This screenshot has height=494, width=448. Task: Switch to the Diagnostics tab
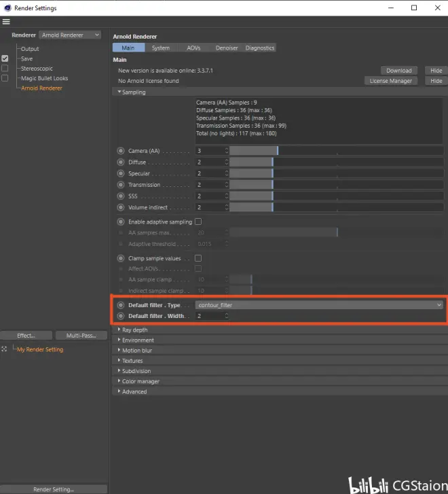pos(260,48)
